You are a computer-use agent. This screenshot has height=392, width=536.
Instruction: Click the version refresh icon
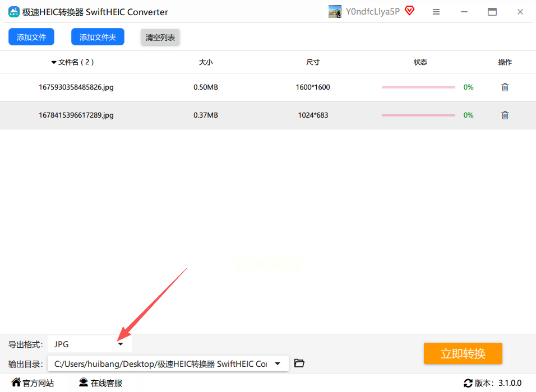point(468,383)
